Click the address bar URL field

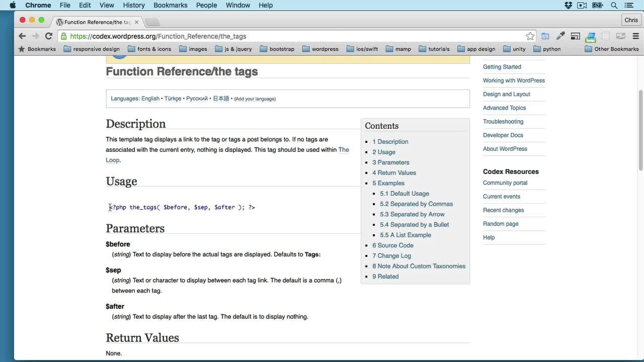point(297,36)
